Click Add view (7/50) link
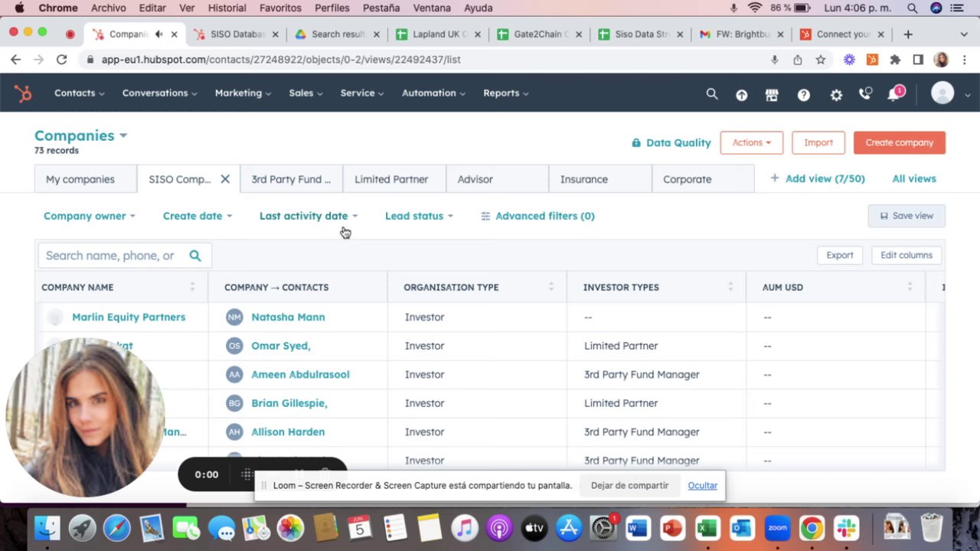This screenshot has height=551, width=980. (818, 178)
